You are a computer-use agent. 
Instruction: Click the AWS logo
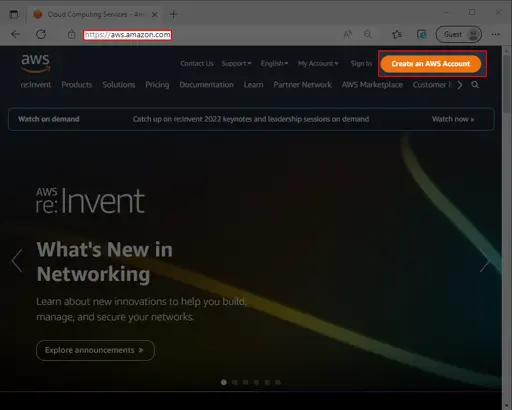pyautogui.click(x=36, y=63)
